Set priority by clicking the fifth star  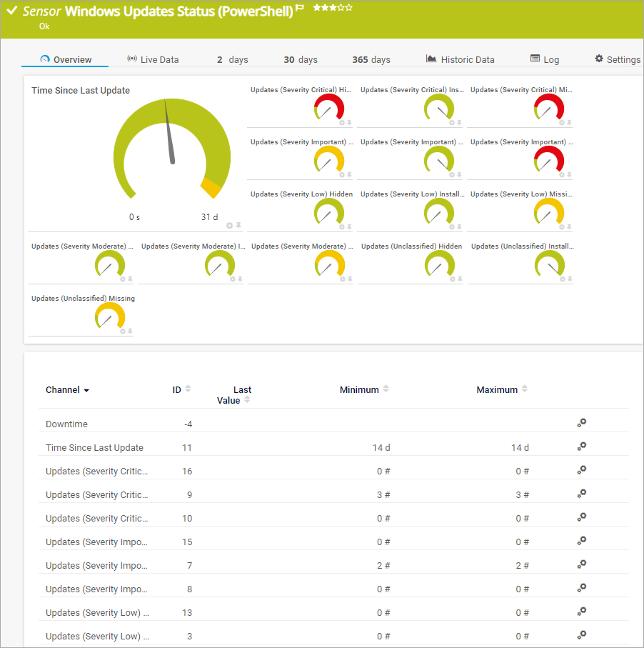349,8
